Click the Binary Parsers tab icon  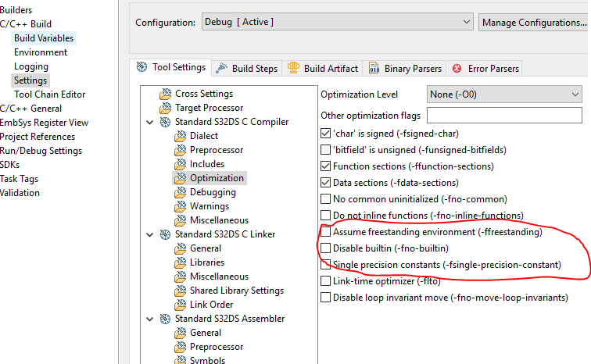coord(374,68)
